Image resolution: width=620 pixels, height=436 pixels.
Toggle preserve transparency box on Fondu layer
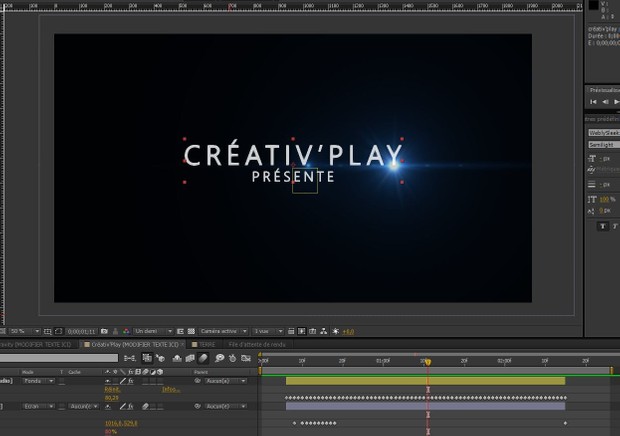62,381
